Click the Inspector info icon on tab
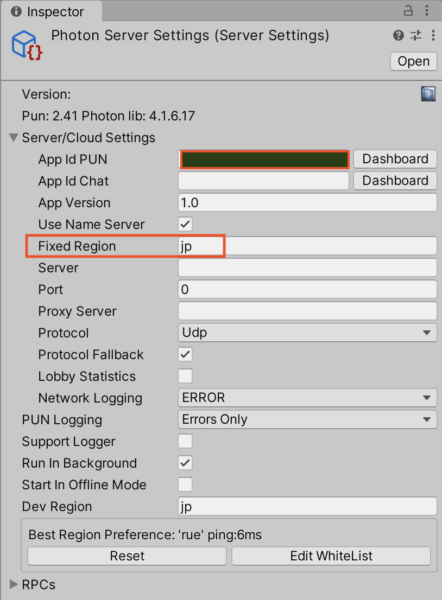 (16, 11)
